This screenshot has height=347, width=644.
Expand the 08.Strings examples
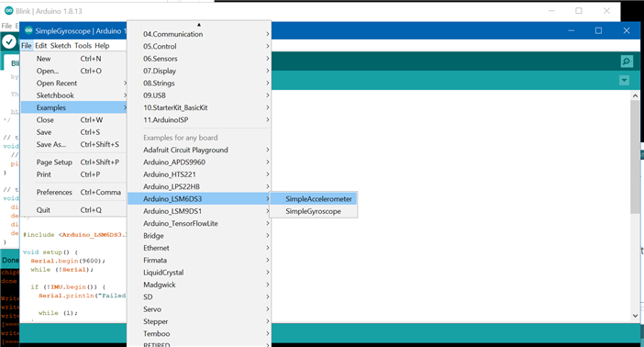199,84
